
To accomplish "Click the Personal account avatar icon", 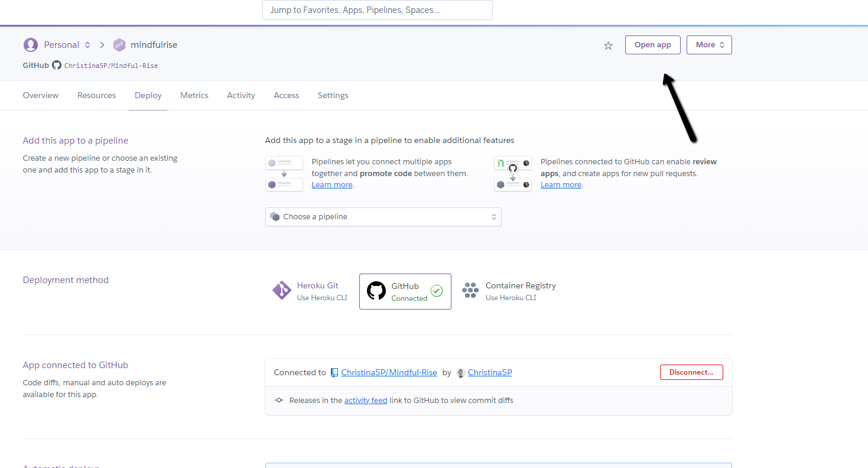I will 31,45.
